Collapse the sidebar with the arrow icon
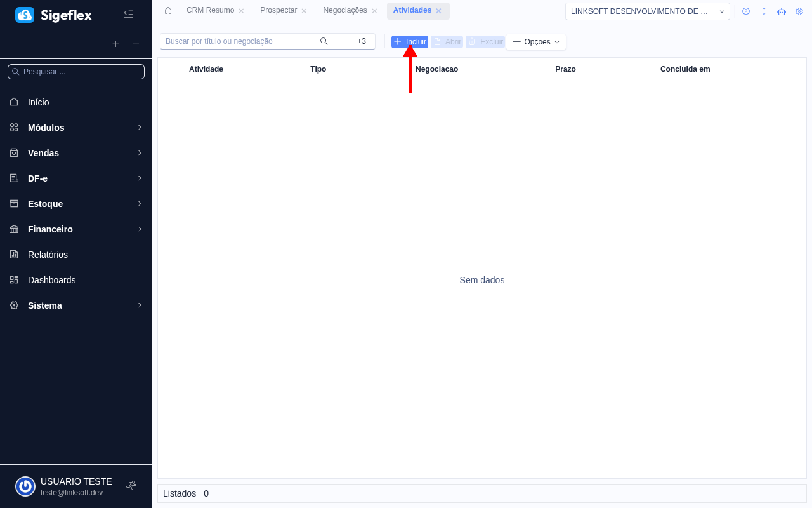 (x=129, y=14)
